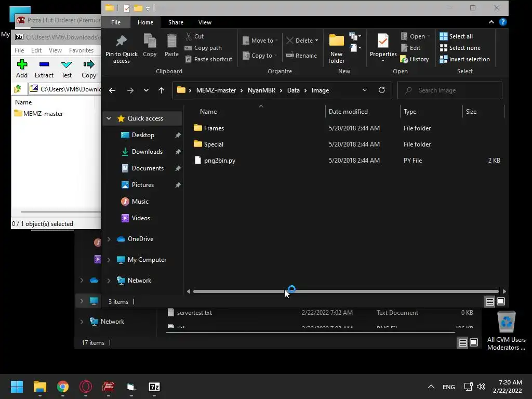Select all items in folder
Screen dimensions: 532x399
tap(456, 36)
